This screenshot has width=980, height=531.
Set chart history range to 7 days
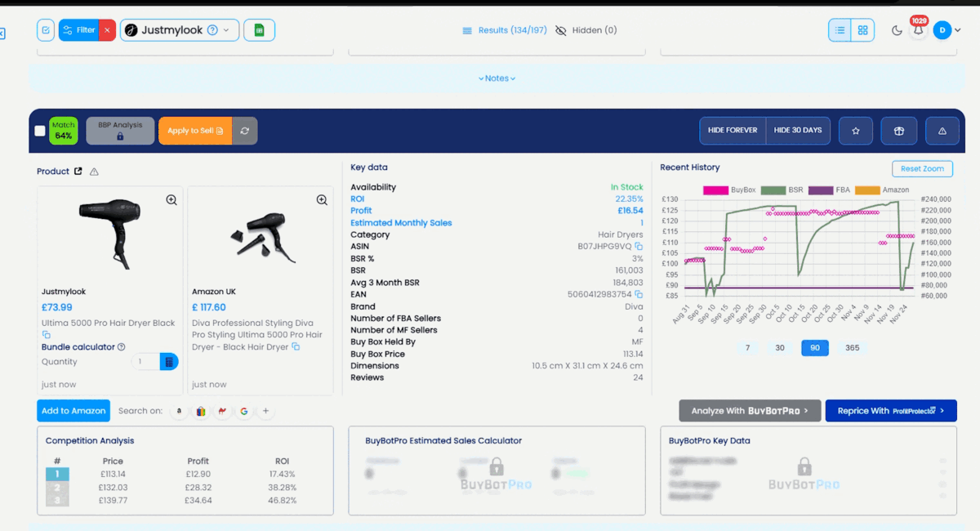(747, 348)
